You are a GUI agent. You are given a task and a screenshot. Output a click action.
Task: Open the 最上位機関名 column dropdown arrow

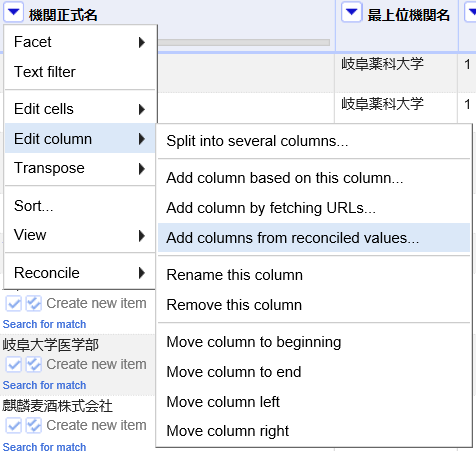click(352, 12)
